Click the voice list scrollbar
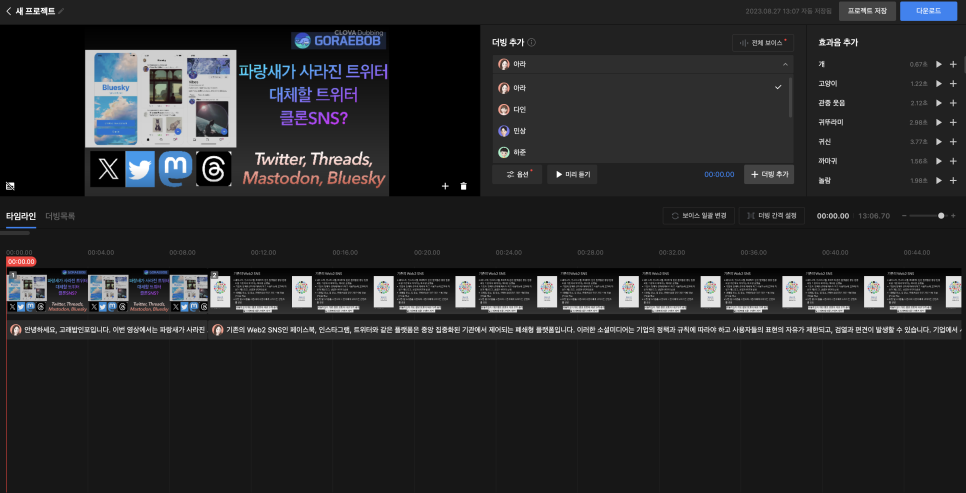Screen dimensions: 966x493 click(790, 97)
